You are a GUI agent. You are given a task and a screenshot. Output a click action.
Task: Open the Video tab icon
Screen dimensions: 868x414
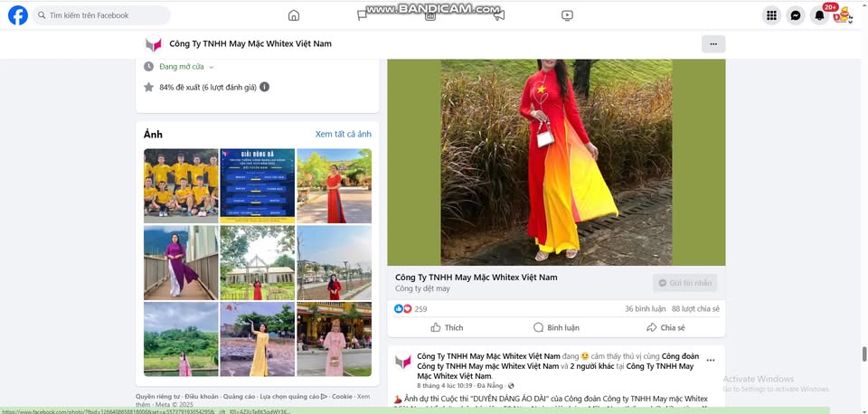pyautogui.click(x=568, y=15)
